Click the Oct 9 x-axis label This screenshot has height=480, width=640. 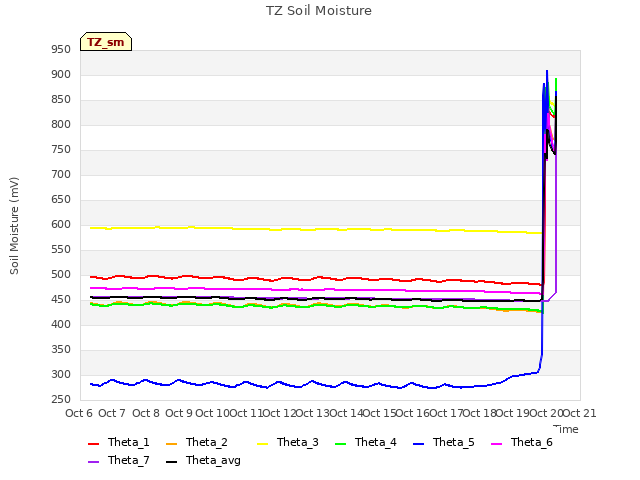179,413
